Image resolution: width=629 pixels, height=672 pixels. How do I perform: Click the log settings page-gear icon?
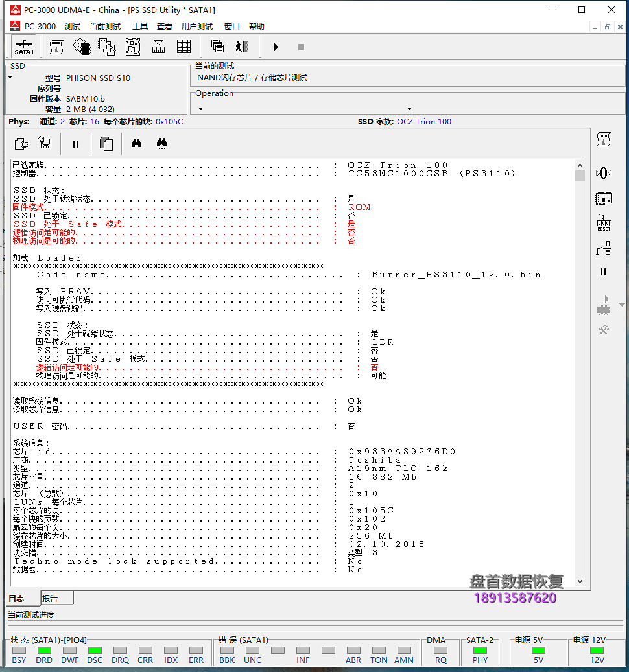(x=21, y=144)
